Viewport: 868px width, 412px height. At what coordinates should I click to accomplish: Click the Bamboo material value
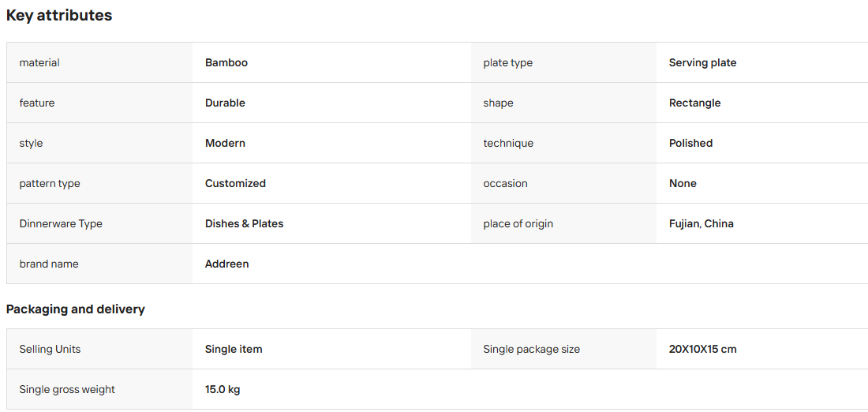tap(226, 62)
